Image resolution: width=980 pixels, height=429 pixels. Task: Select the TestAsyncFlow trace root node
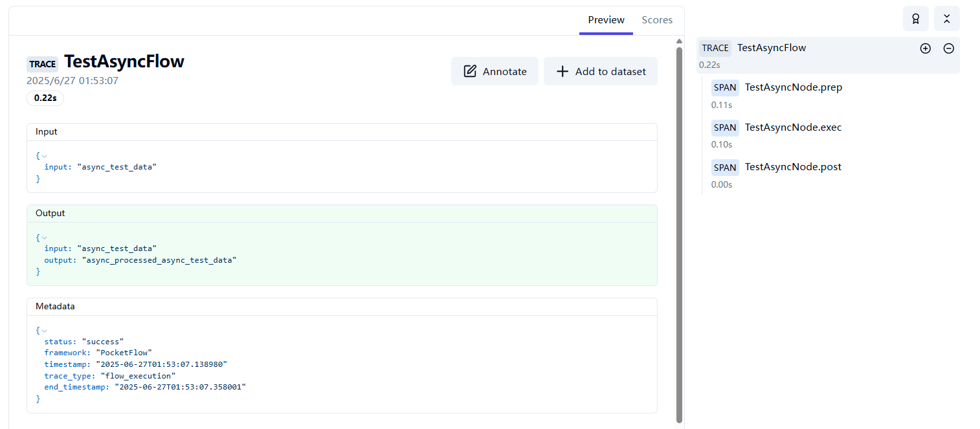click(x=772, y=48)
